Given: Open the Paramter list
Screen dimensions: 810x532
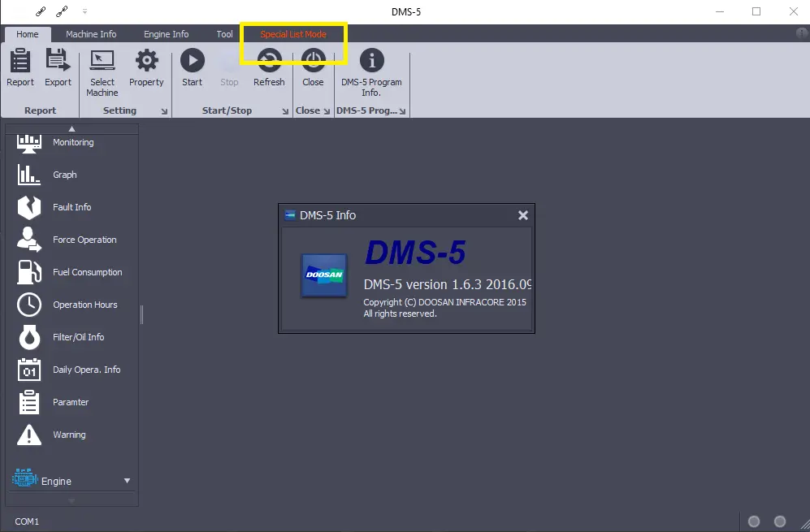Looking at the screenshot, I should click(71, 402).
